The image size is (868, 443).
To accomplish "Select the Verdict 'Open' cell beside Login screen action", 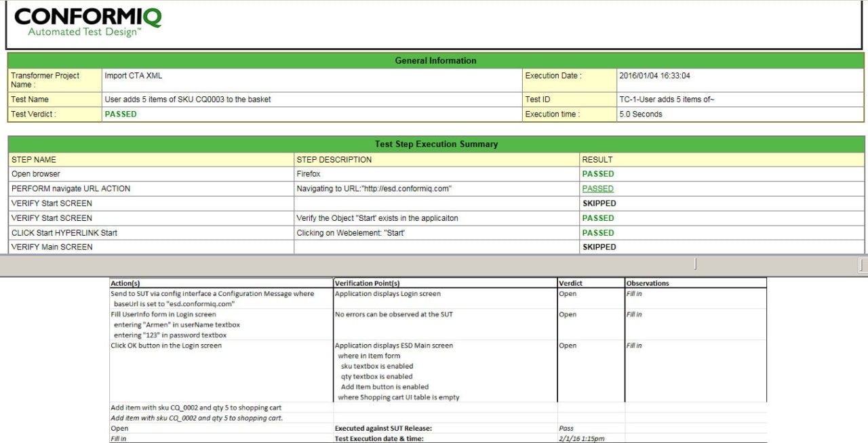I will coord(566,293).
